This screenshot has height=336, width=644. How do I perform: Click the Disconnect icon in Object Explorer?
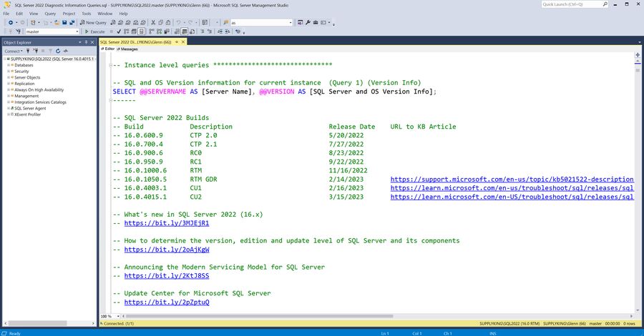[36, 51]
